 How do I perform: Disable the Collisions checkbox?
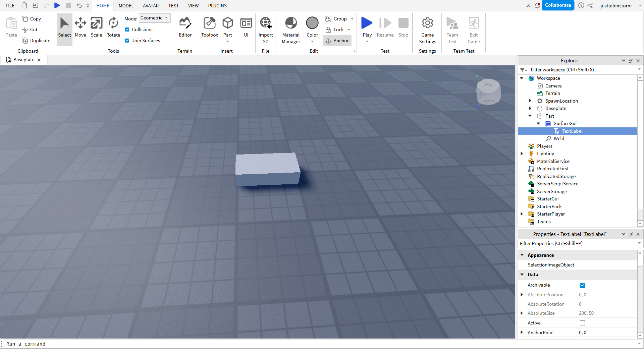[x=127, y=29]
